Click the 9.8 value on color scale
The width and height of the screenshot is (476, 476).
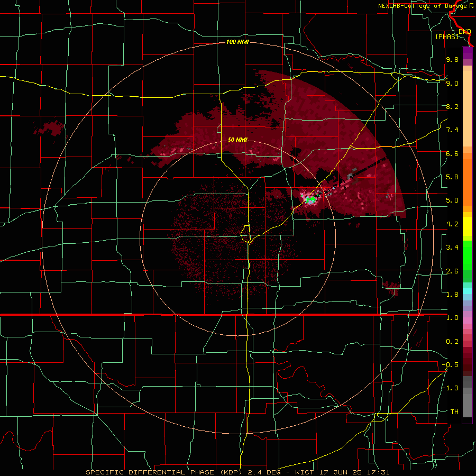pyautogui.click(x=452, y=60)
